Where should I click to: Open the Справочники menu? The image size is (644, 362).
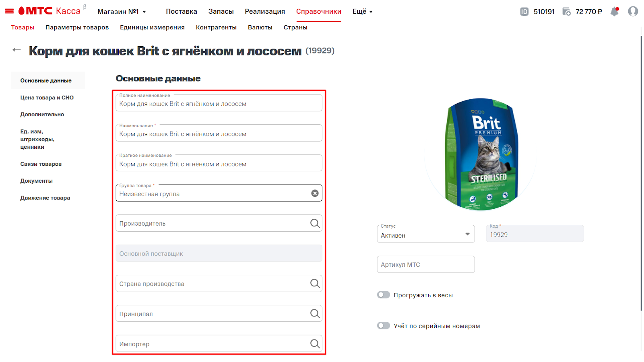319,11
